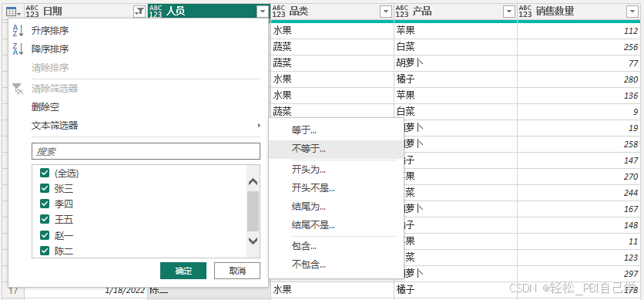The height and width of the screenshot is (300, 644).
Task: Click the sales quantity cell 136
Action: (579, 96)
